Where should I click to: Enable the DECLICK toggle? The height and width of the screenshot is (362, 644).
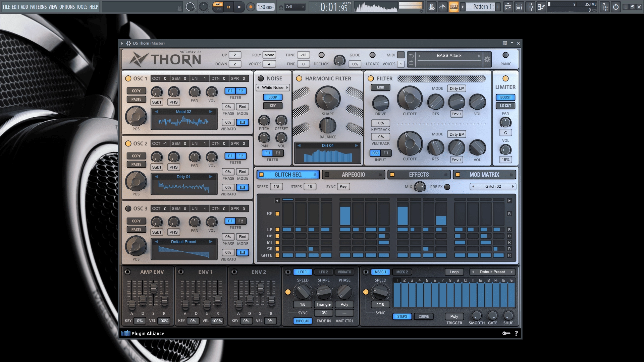tap(321, 55)
